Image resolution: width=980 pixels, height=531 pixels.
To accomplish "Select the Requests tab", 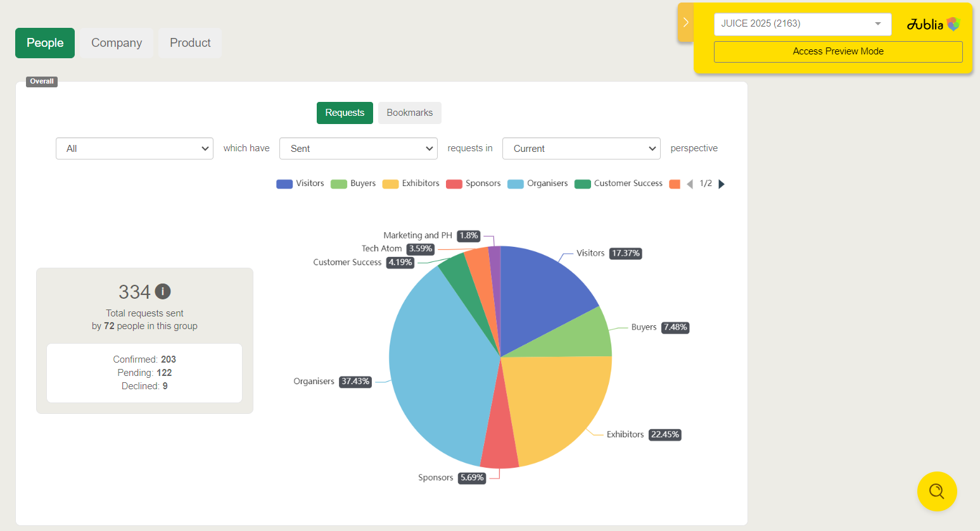I will click(x=345, y=113).
